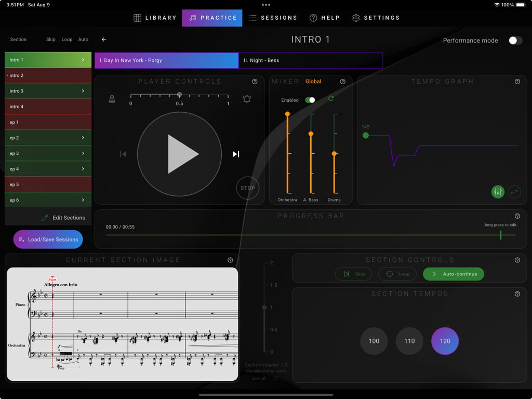
Task: Open the Help menu with question mark icon
Action: point(324,17)
